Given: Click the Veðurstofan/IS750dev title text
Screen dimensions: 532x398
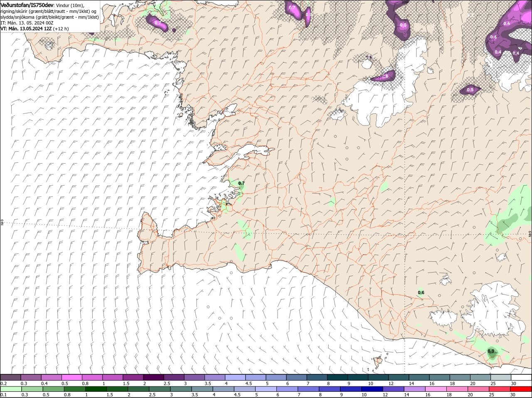Looking at the screenshot, I should [x=27, y=5].
